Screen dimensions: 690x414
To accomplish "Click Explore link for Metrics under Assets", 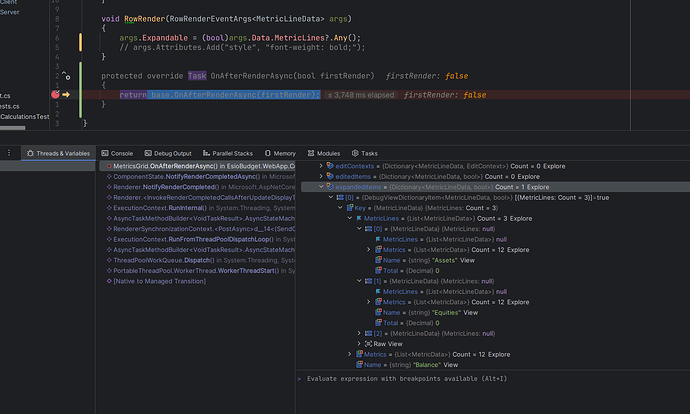I will pyautogui.click(x=518, y=249).
